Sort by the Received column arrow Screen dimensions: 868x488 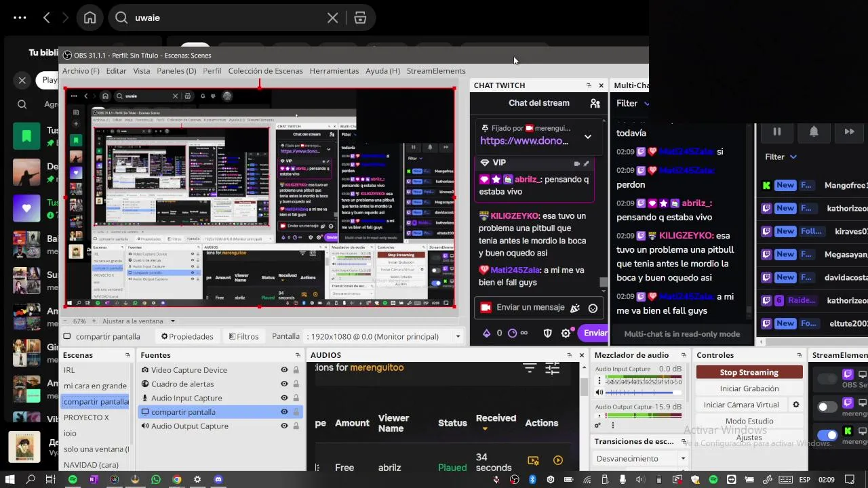[x=484, y=428]
